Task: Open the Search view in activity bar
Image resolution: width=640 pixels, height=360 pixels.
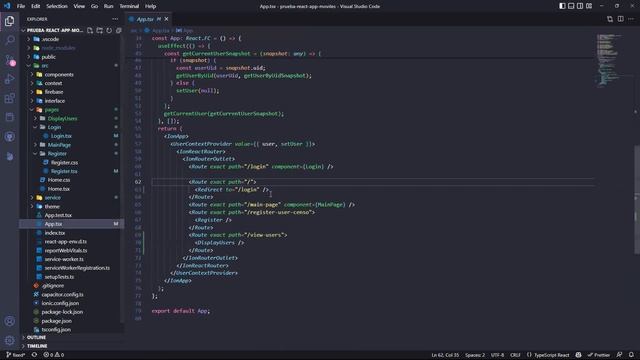Action: 9,40
